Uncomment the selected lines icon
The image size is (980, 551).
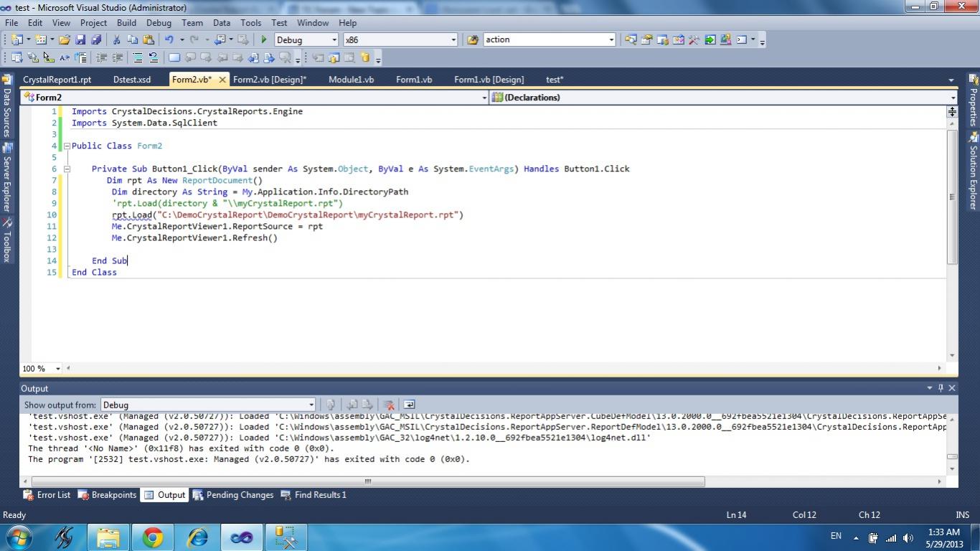point(153,57)
